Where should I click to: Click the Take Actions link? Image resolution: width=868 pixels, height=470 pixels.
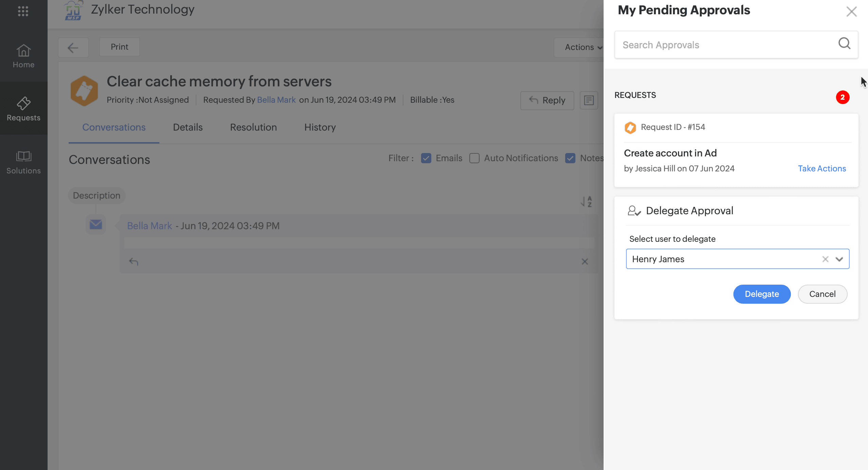pyautogui.click(x=822, y=168)
